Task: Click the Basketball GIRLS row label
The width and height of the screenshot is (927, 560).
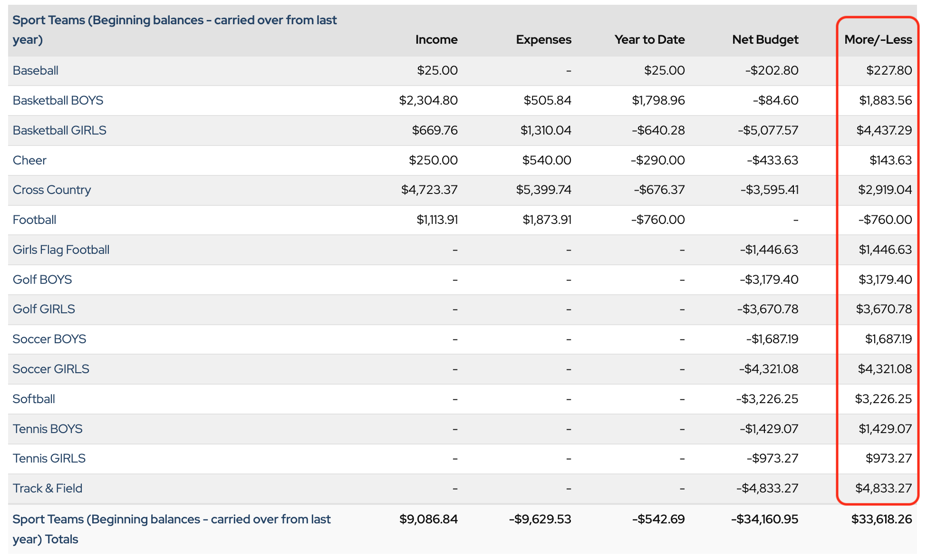Action: click(59, 130)
